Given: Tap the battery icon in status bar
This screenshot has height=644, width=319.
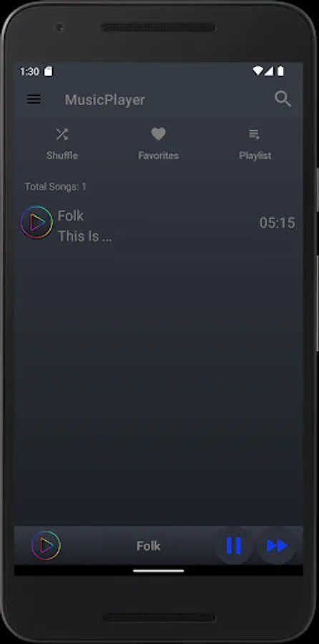Looking at the screenshot, I should click(281, 72).
